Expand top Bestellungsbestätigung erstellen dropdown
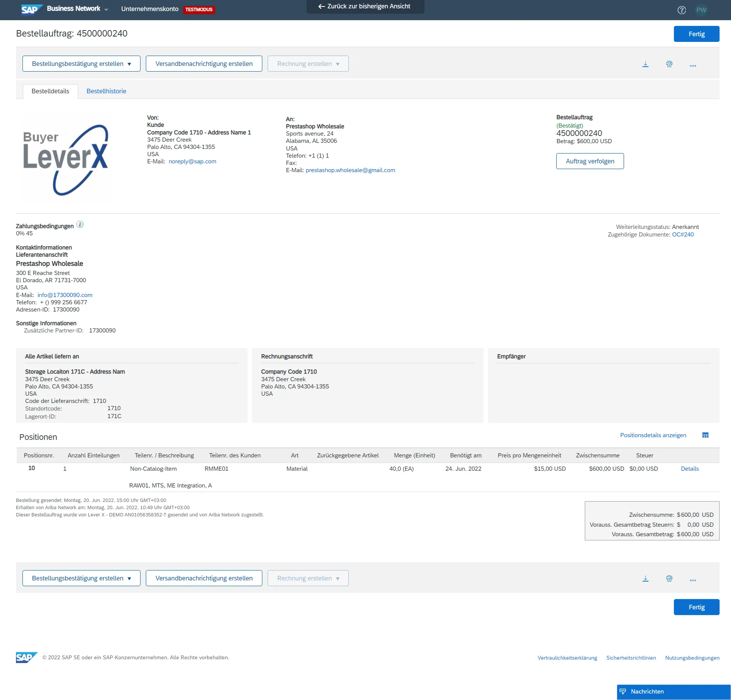Screen dimensions: 731x700 (x=129, y=64)
